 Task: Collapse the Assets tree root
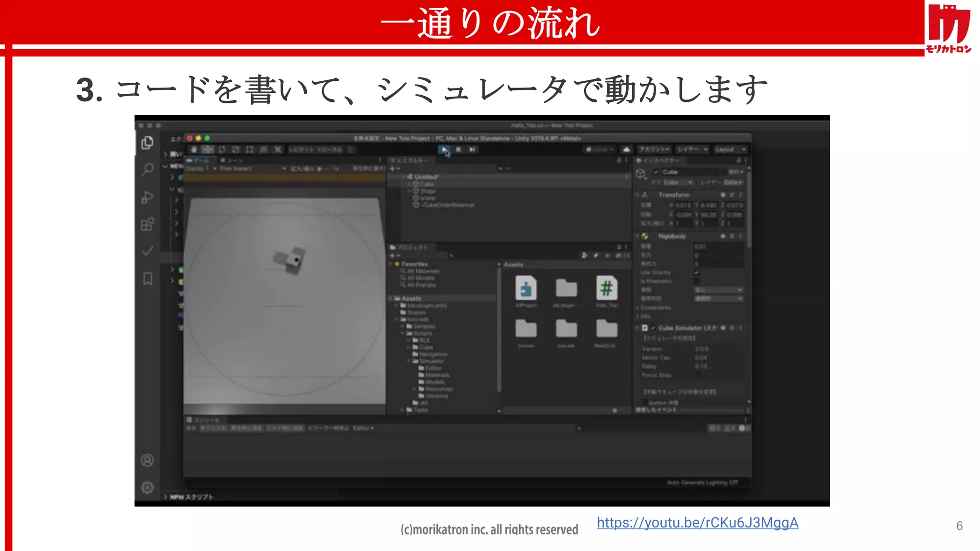click(x=391, y=298)
